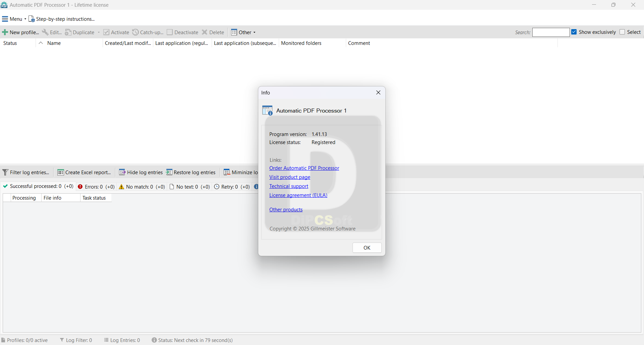The width and height of the screenshot is (644, 345).
Task: Click the Deactivate icon
Action: [170, 32]
